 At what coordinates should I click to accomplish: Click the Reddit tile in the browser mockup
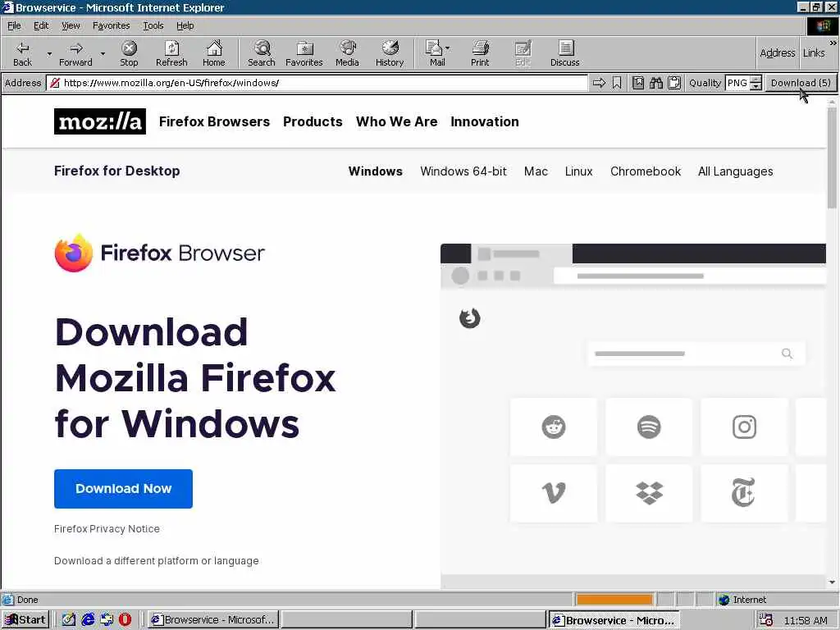[554, 427]
